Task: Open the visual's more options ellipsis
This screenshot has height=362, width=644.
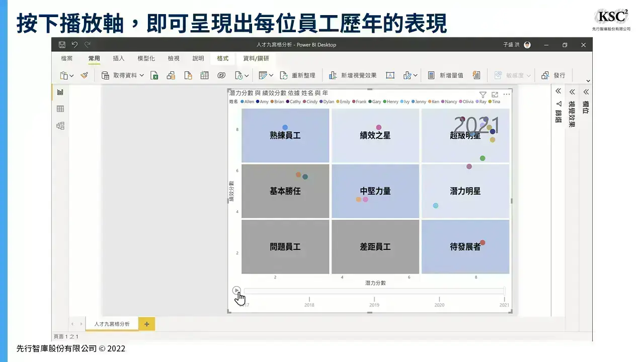Action: pyautogui.click(x=507, y=95)
